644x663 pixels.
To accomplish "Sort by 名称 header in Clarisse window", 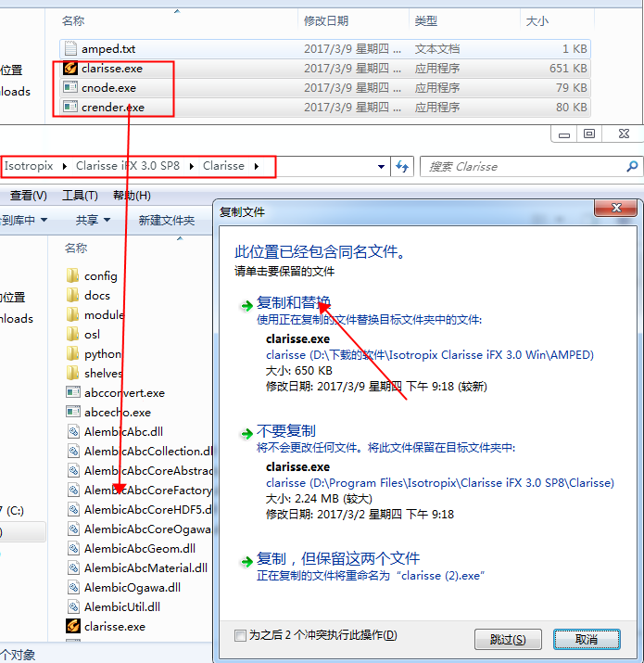I will [76, 248].
